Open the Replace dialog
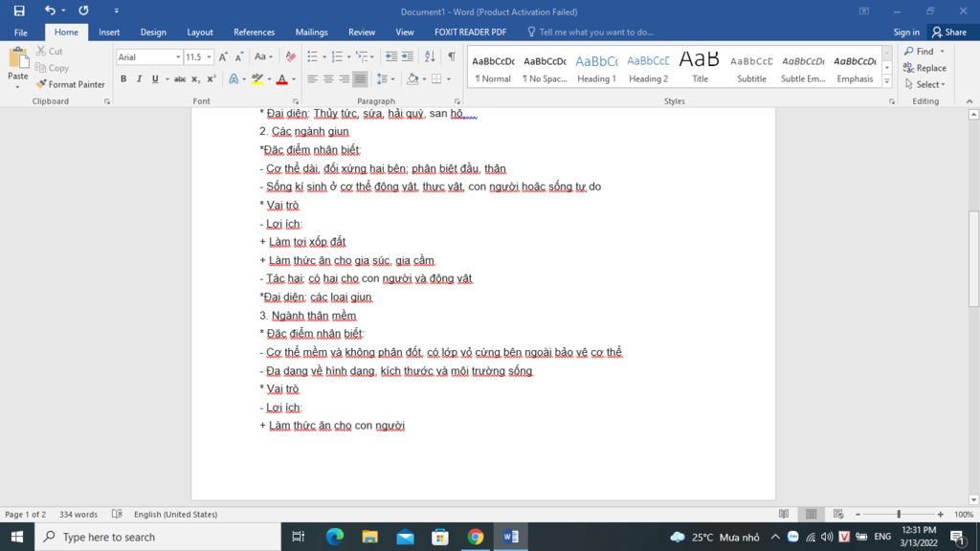Screen dimensions: 980x551 point(925,68)
